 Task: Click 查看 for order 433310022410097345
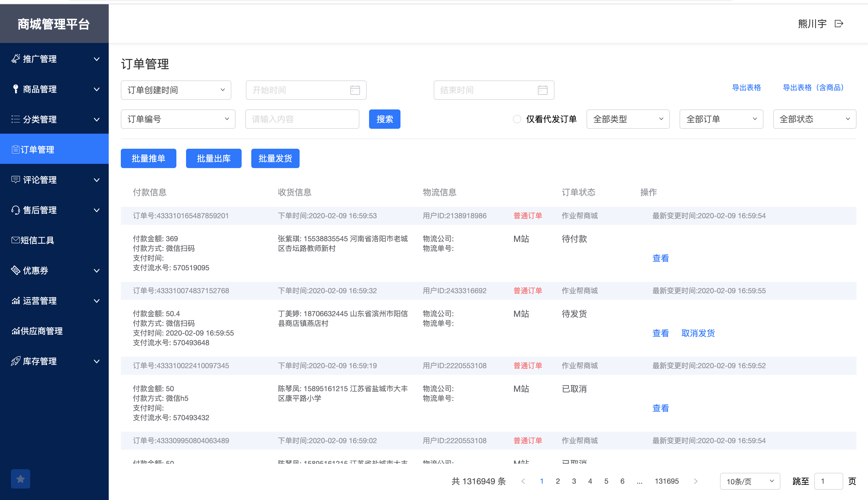tap(661, 408)
